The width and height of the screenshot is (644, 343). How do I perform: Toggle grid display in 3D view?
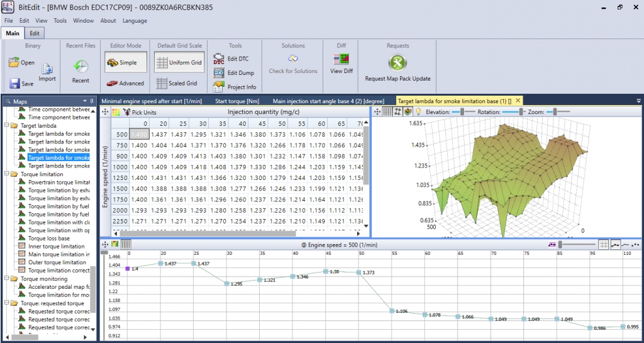click(387, 111)
